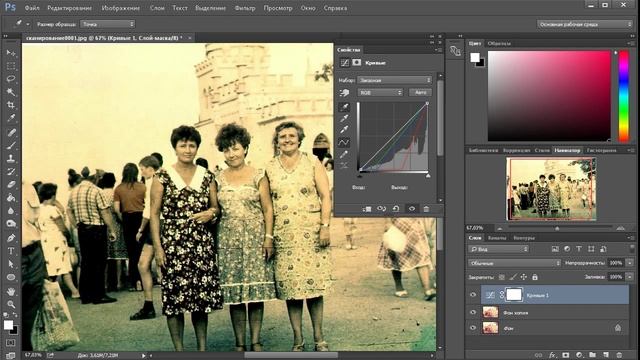
Task: Reset Curves adjustment to defaults
Action: coord(396,209)
